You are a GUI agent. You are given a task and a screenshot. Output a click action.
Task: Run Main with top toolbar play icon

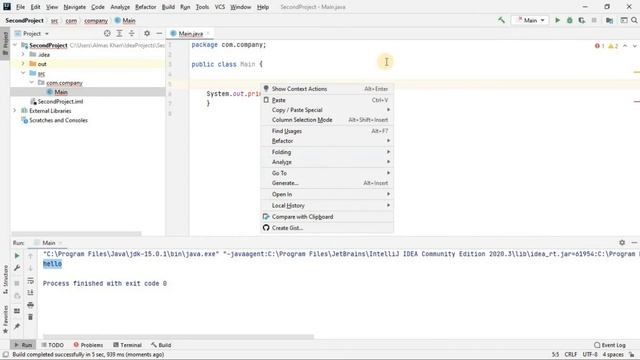[557, 20]
